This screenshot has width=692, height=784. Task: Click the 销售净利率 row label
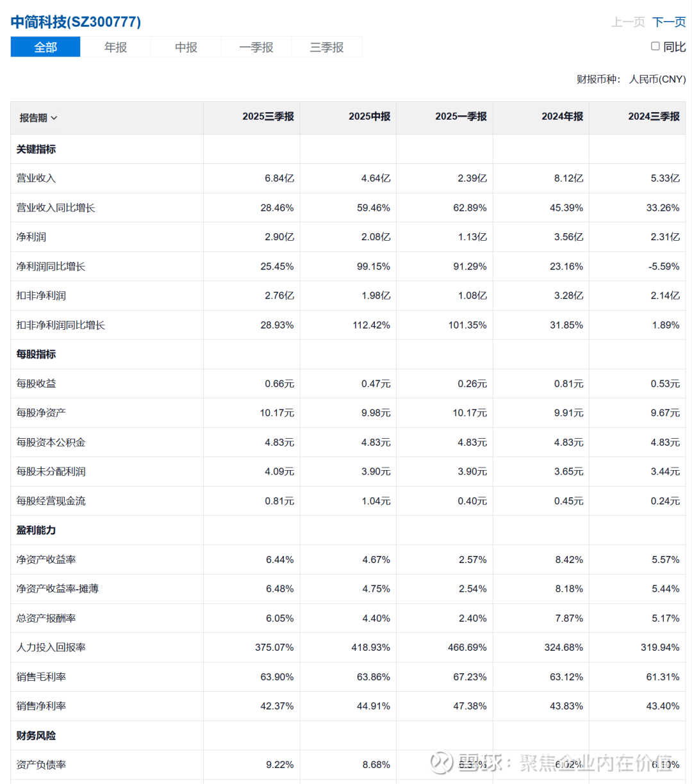coord(41,706)
